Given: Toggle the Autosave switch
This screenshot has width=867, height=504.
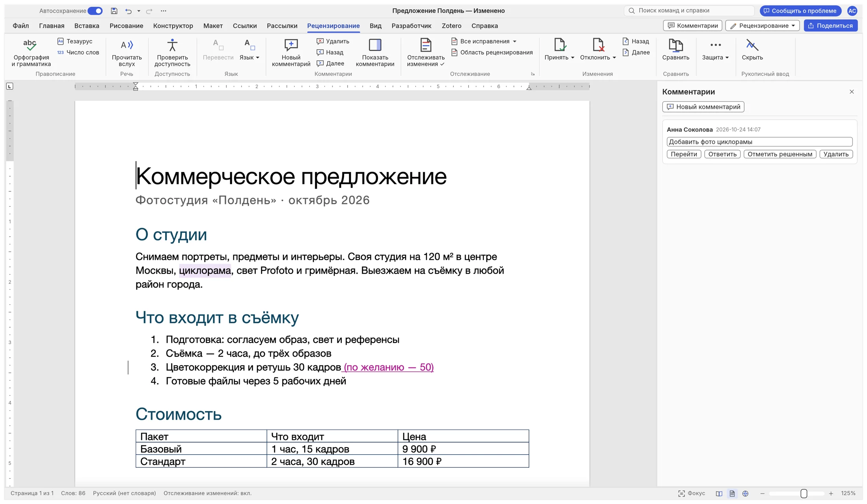Looking at the screenshot, I should point(95,11).
